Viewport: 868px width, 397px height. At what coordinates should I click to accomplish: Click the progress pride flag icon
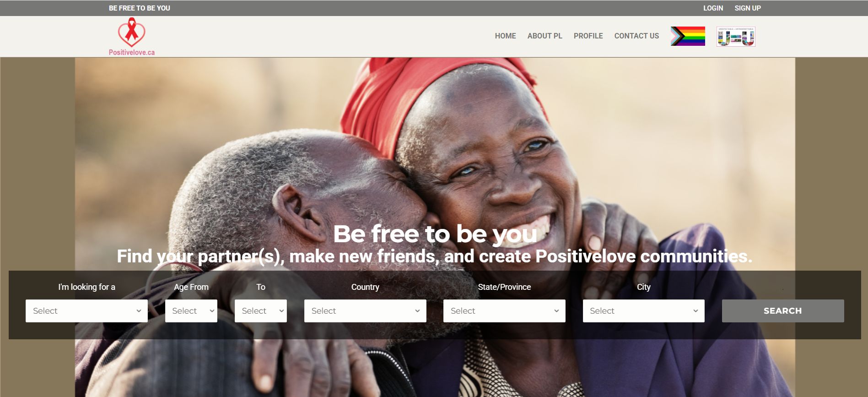(x=688, y=36)
